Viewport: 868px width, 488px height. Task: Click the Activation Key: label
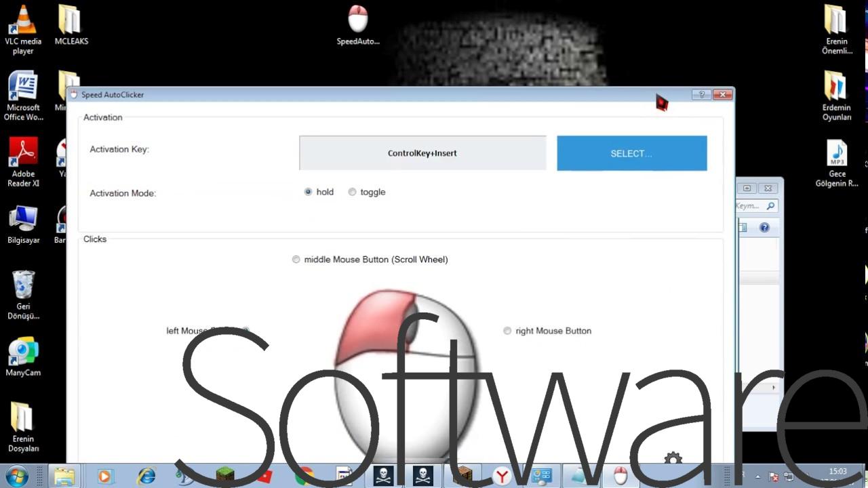pyautogui.click(x=119, y=149)
